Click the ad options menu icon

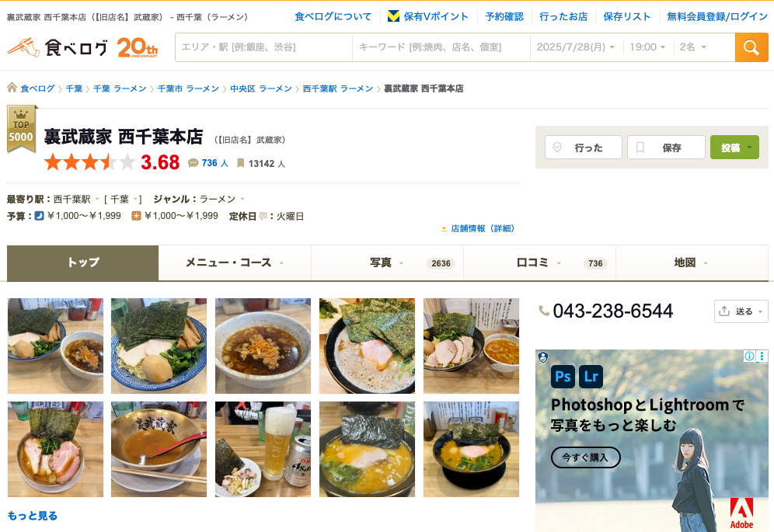762,356
